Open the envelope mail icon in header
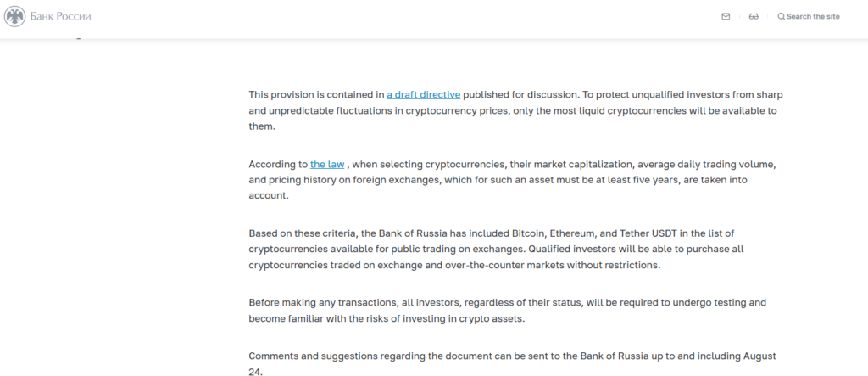868x376 pixels. (726, 17)
